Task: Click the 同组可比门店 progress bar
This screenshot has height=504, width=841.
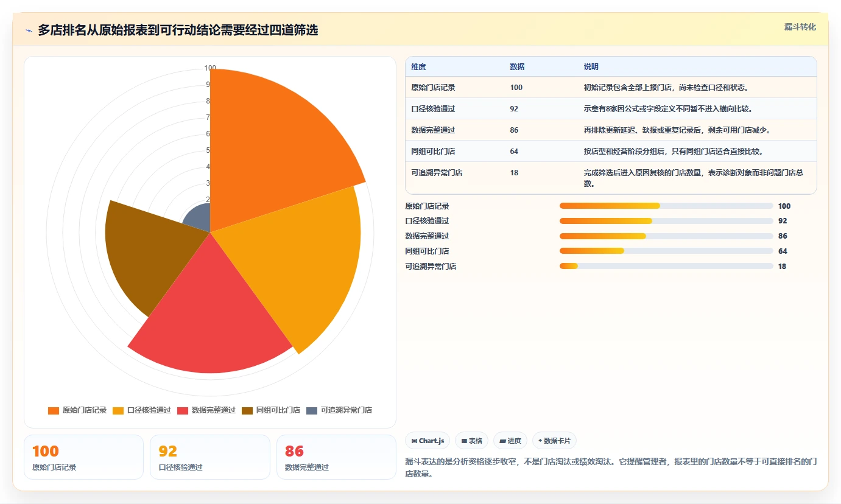Action: 666,251
